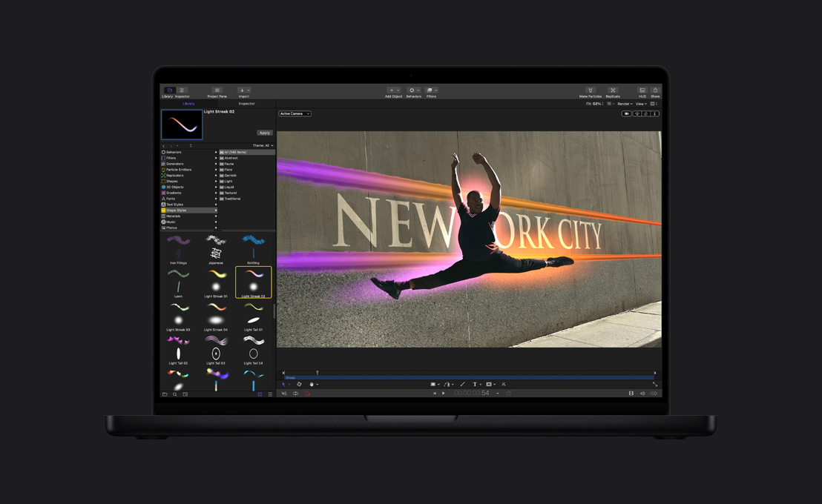Enable keyframe recording with the red record button
822x504 pixels.
pyautogui.click(x=308, y=393)
